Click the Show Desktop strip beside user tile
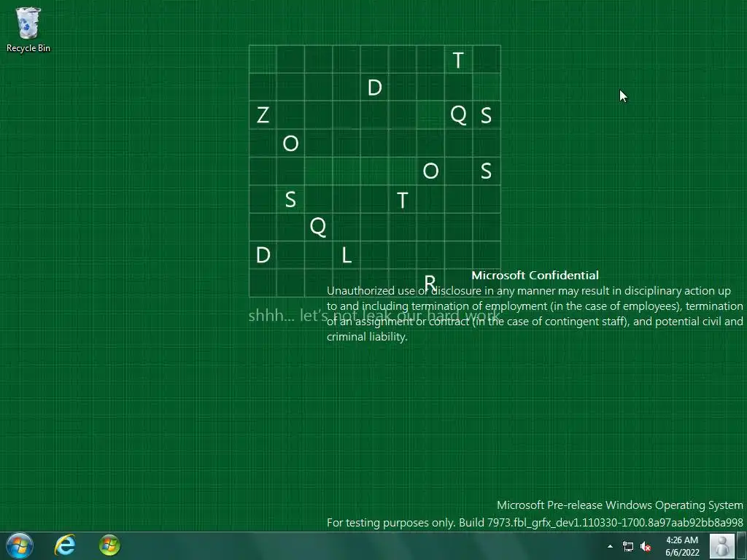Viewport: 747px width, 560px height. tap(741, 545)
